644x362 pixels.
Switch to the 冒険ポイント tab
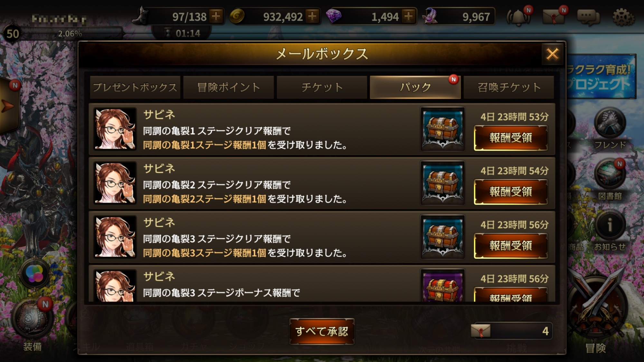(228, 87)
